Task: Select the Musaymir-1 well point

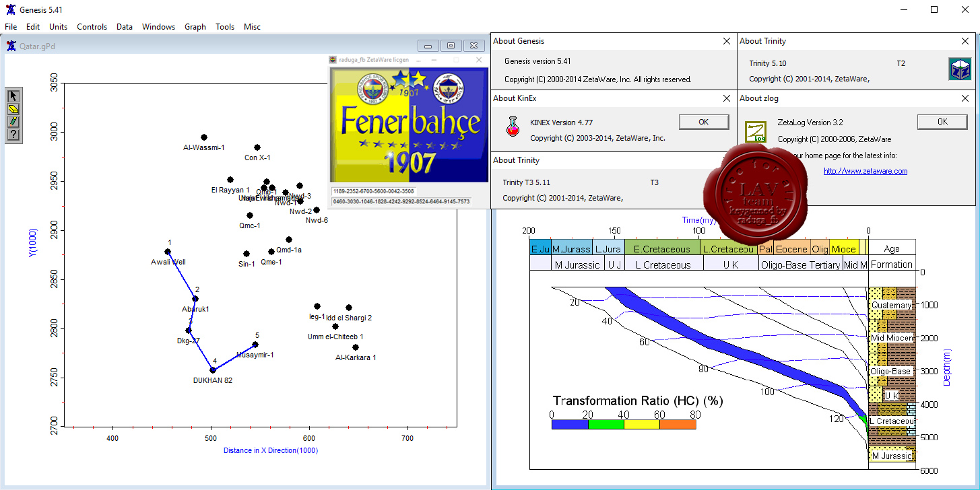Action: [255, 345]
